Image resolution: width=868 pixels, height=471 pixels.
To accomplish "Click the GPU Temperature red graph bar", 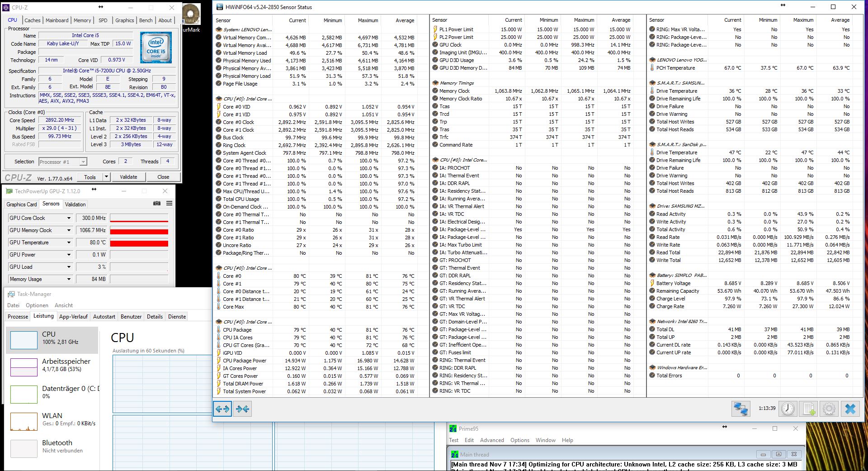I will point(139,243).
